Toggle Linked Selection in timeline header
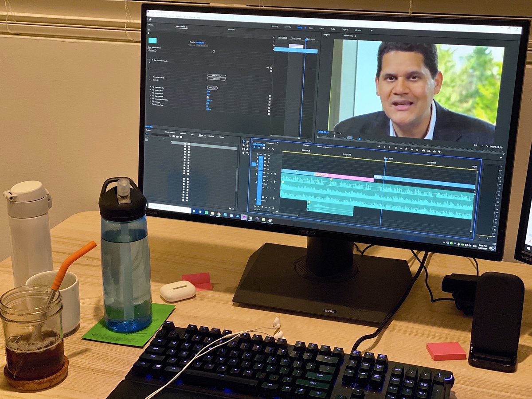The height and width of the screenshot is (399, 532). tap(264, 148)
